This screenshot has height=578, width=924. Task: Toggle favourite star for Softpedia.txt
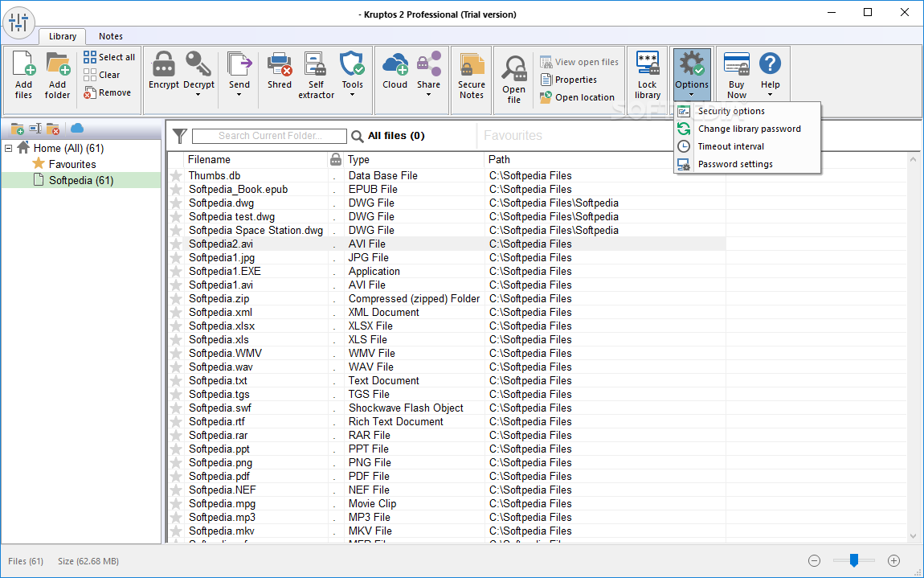(176, 380)
